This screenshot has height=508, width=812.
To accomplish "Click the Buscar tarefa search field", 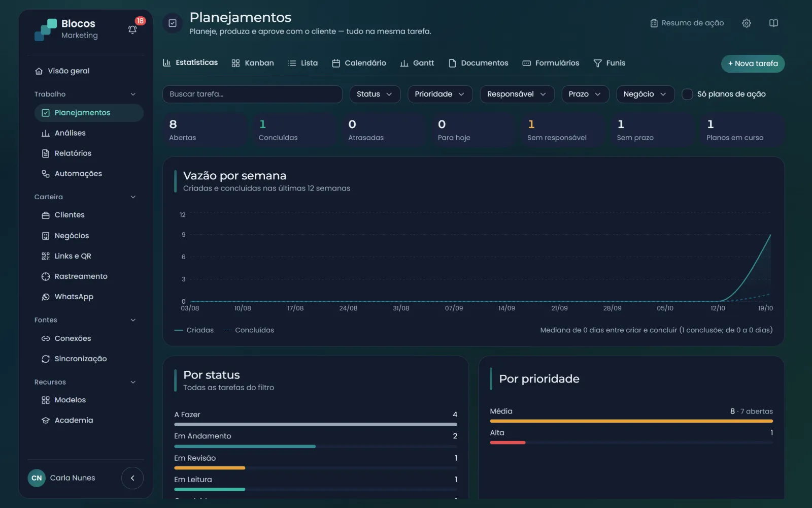I will [x=252, y=94].
